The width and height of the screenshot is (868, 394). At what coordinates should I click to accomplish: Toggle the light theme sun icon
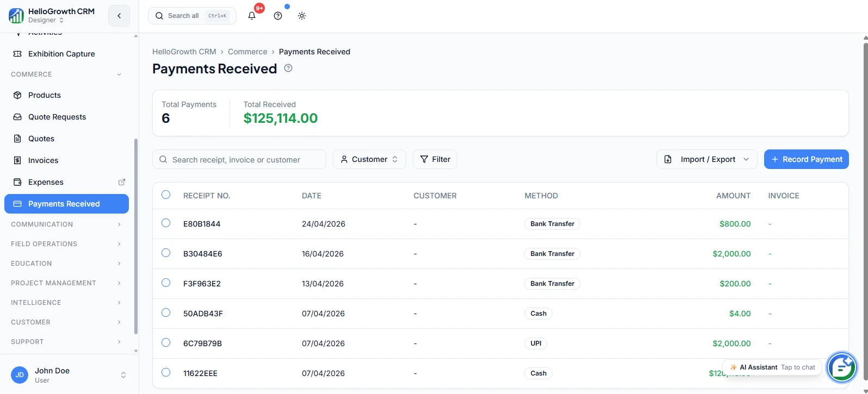coord(302,16)
